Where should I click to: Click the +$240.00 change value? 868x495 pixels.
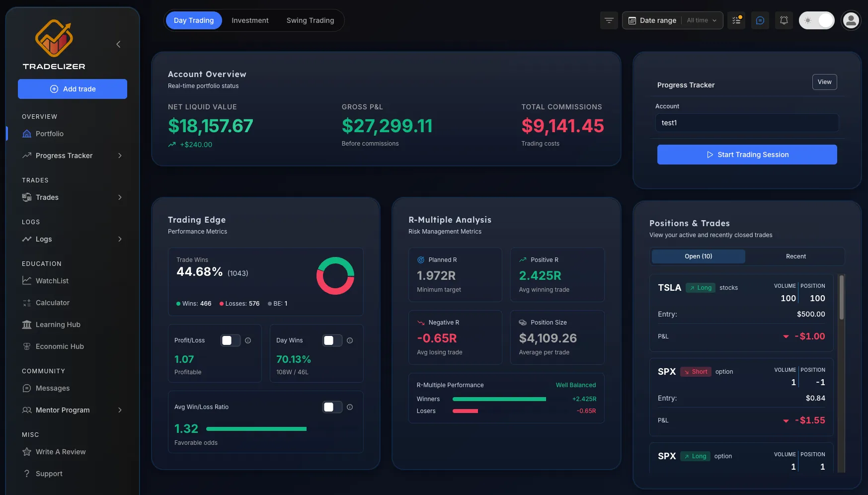[196, 145]
